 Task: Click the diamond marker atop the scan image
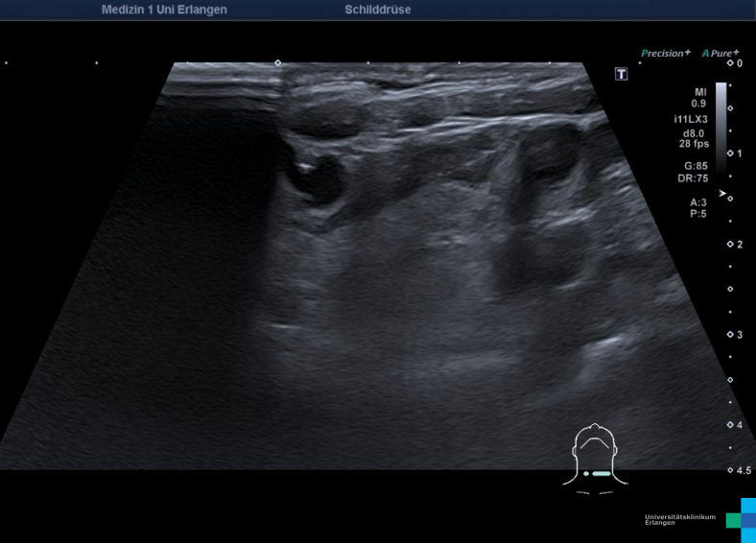click(x=278, y=62)
